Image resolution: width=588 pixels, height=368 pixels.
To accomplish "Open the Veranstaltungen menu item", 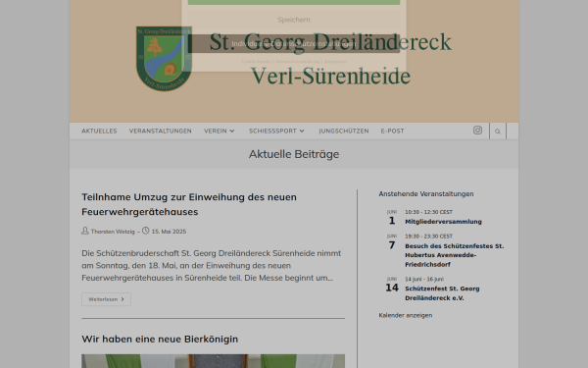I will tap(161, 131).
